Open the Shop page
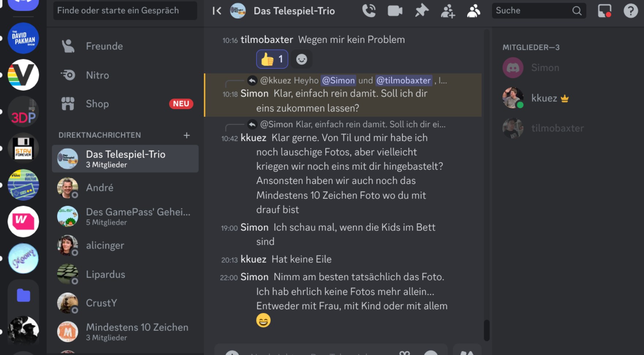The height and width of the screenshot is (355, 644). click(97, 104)
